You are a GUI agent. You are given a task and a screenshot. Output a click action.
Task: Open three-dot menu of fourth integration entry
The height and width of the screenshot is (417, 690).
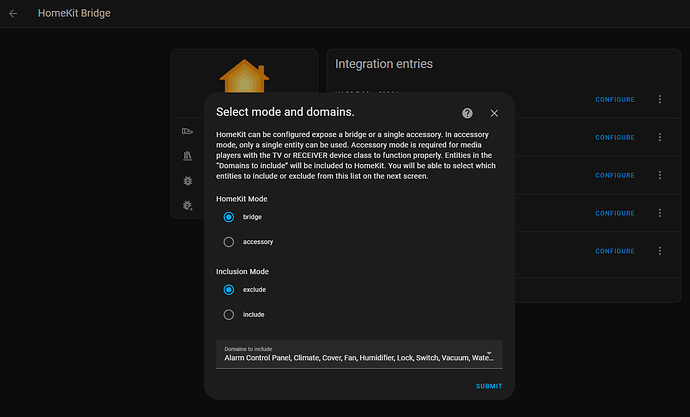660,213
